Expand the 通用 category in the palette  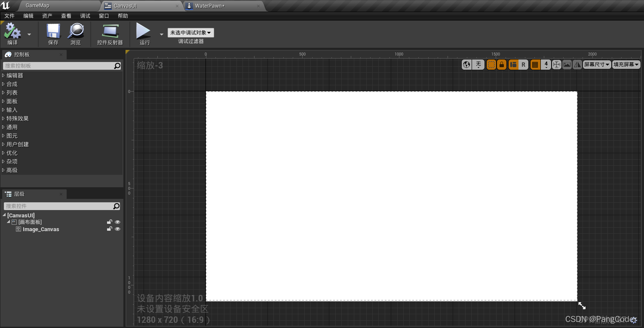[x=11, y=127]
